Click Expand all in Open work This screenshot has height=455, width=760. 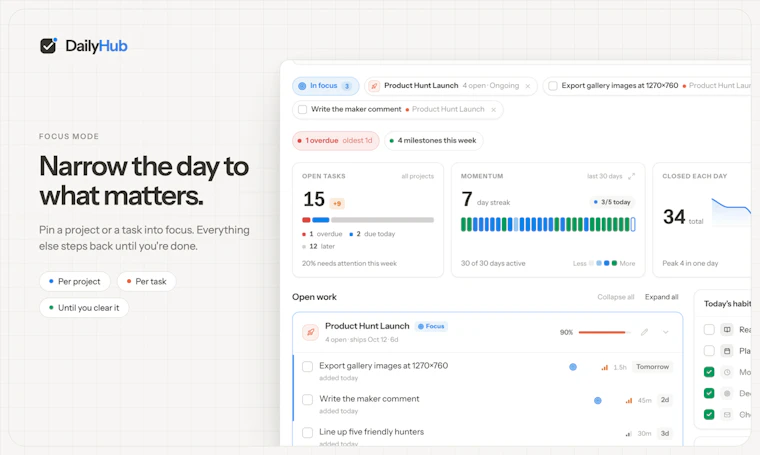click(662, 297)
